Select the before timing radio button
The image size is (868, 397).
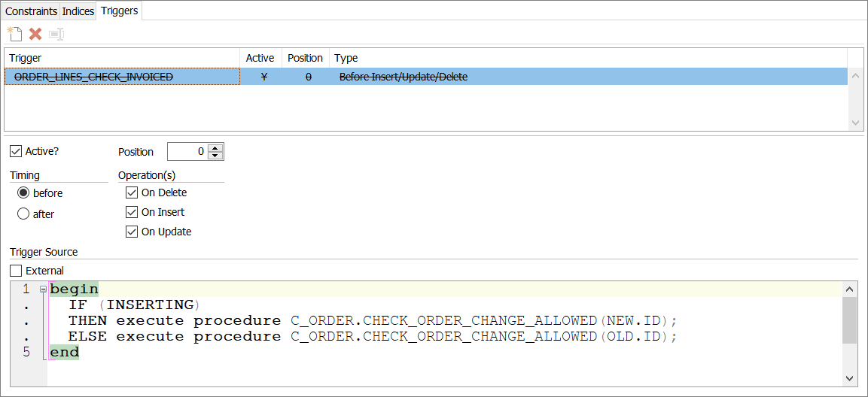click(23, 193)
